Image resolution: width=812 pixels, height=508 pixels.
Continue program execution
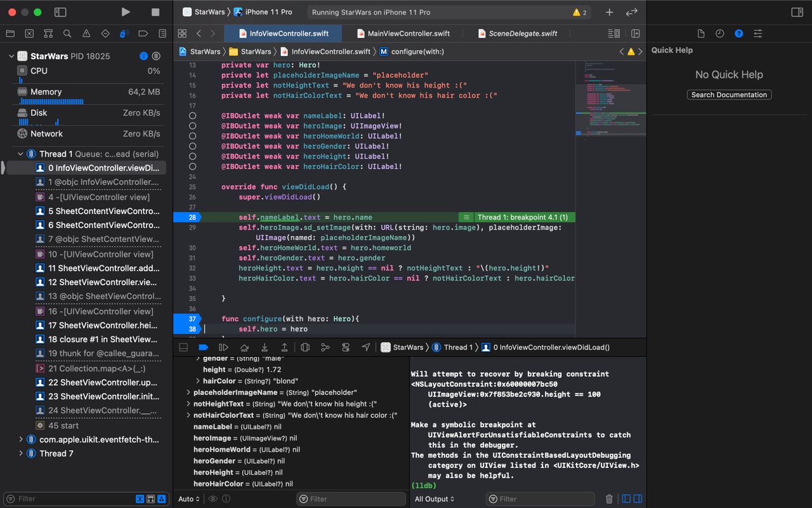coord(223,347)
